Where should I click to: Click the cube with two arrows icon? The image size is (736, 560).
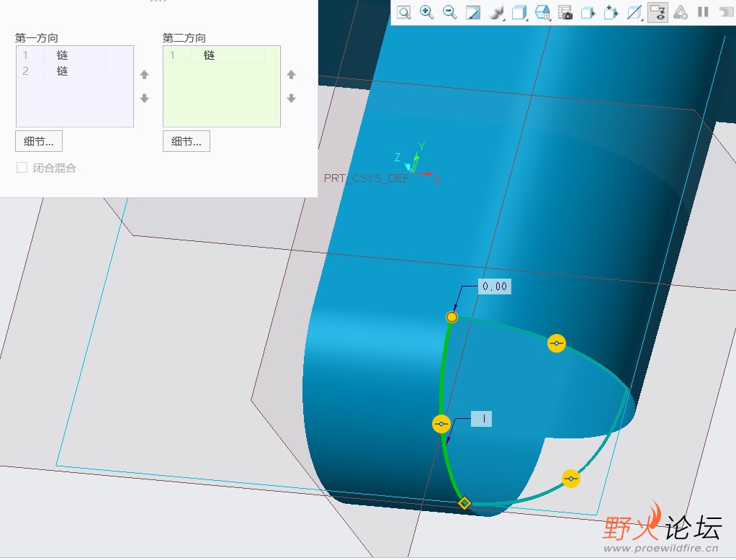coord(611,12)
